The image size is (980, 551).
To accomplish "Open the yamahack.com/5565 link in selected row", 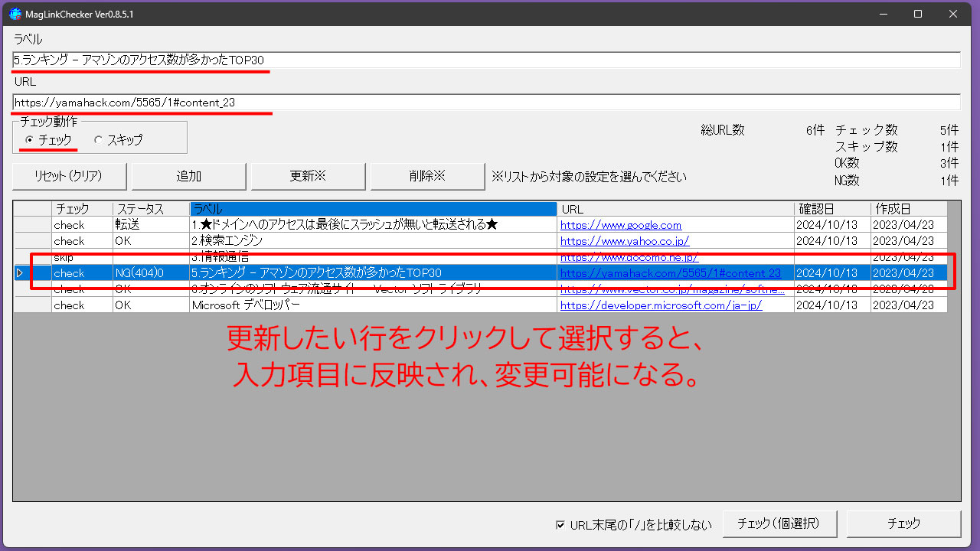I will (671, 273).
